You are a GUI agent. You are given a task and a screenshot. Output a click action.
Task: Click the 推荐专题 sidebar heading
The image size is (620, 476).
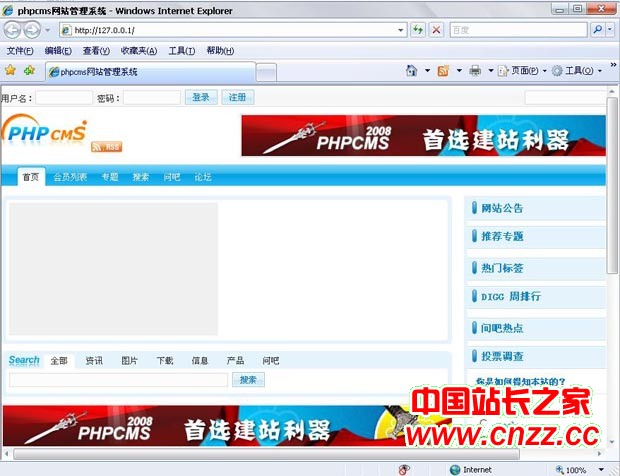(x=502, y=236)
